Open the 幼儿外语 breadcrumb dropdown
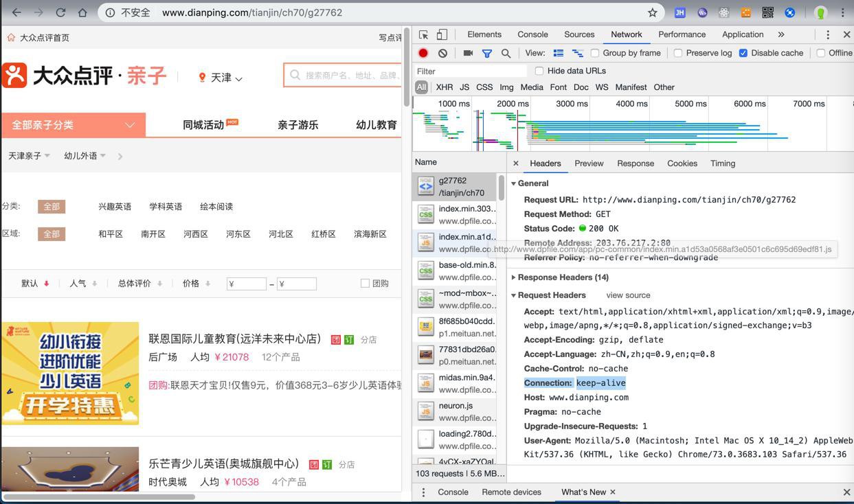This screenshot has width=854, height=504. click(x=85, y=156)
